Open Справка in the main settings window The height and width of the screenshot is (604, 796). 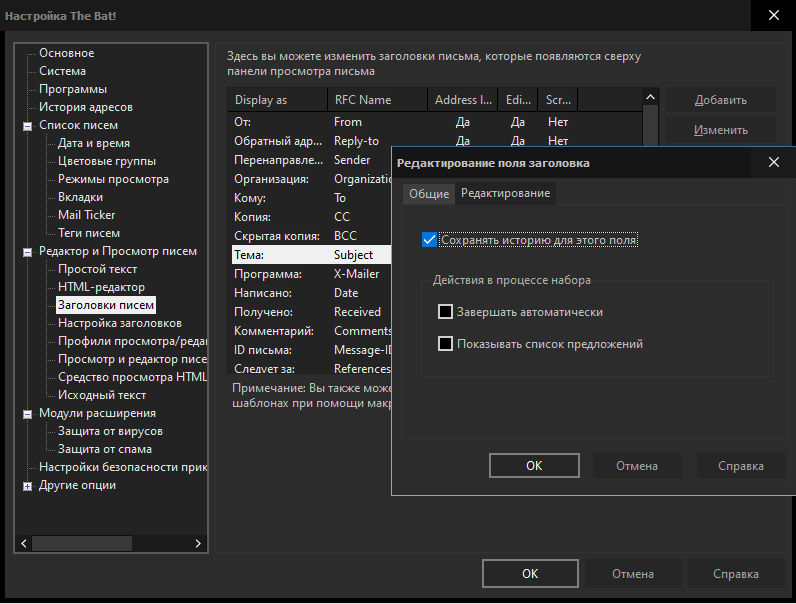[736, 574]
